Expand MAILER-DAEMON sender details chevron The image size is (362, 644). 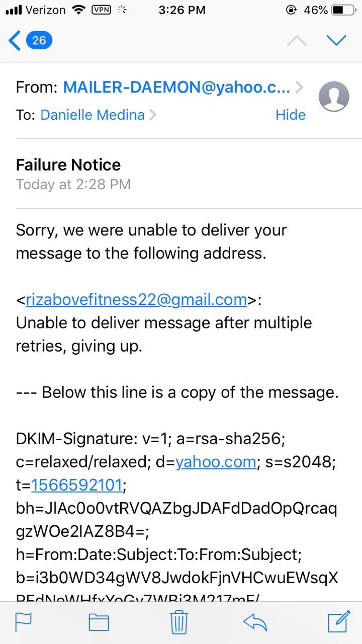pyautogui.click(x=300, y=88)
